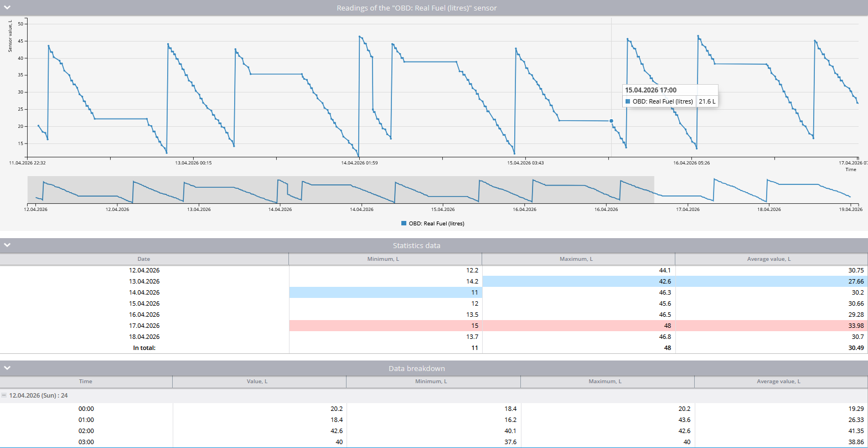Select the 18.04.2026 date cell in Statistics table
Screen dimensions: 868x448
[144, 337]
